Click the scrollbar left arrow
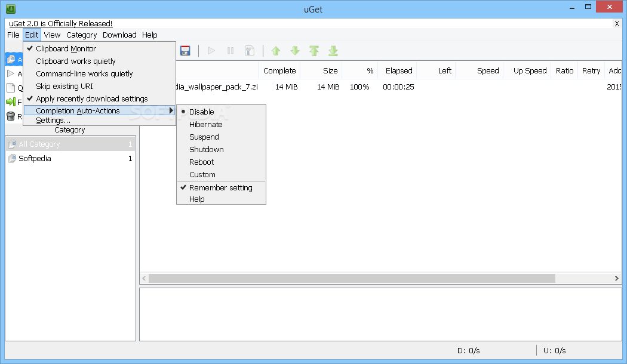This screenshot has width=627, height=364. point(145,279)
